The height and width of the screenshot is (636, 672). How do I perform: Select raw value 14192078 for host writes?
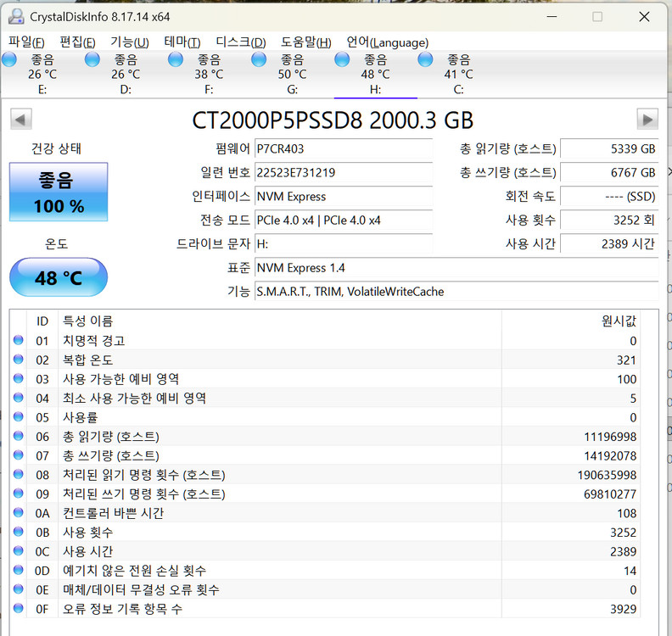[x=610, y=456]
